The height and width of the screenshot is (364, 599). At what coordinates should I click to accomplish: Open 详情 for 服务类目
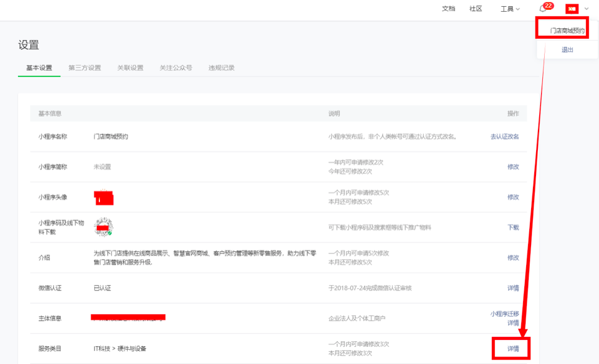pyautogui.click(x=513, y=349)
